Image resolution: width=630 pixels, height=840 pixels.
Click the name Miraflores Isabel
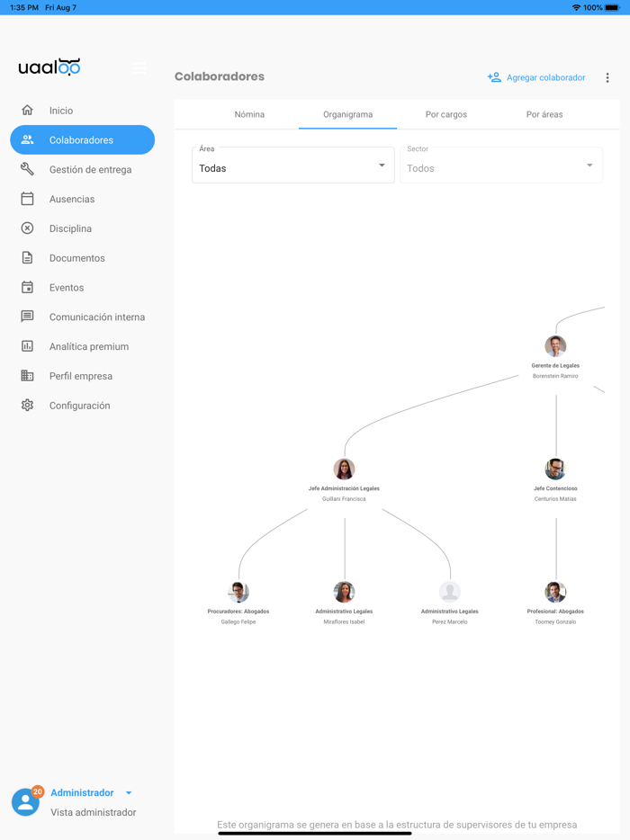(x=344, y=622)
